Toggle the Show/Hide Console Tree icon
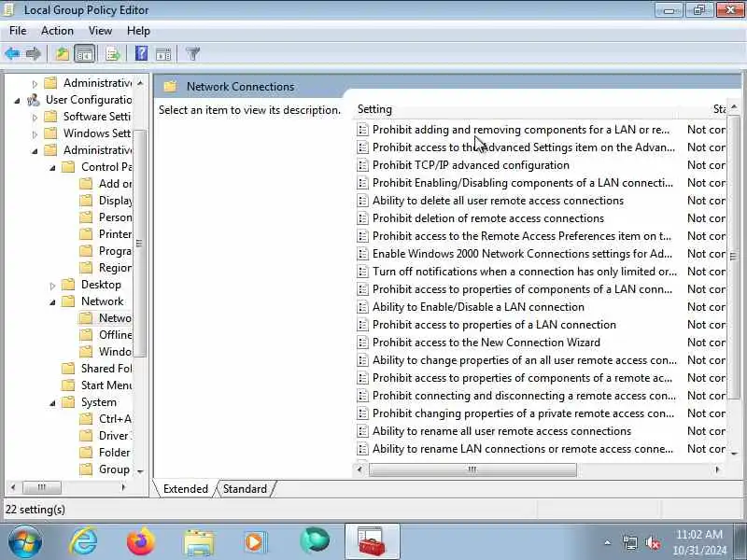Image resolution: width=747 pixels, height=560 pixels. coord(85,54)
